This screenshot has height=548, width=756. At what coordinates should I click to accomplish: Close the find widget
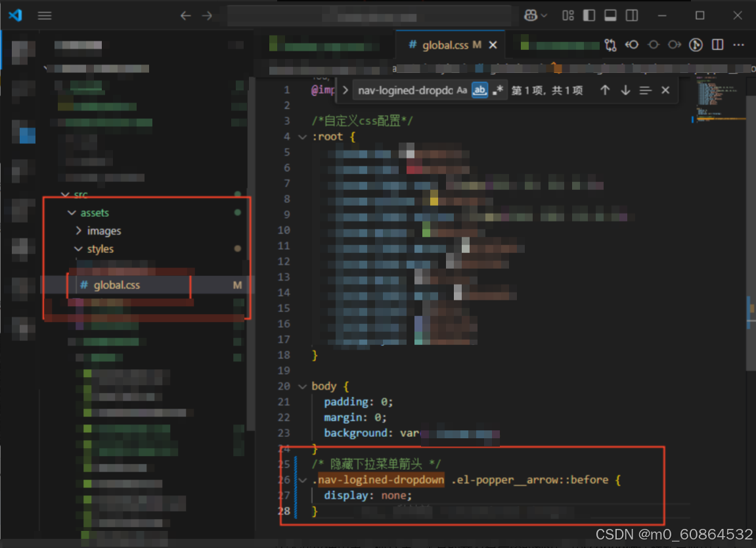pos(665,90)
